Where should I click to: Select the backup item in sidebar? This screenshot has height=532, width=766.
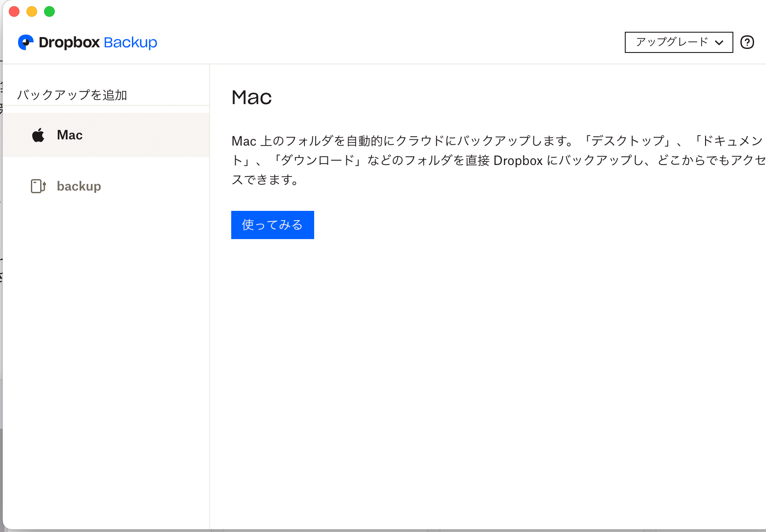point(79,186)
